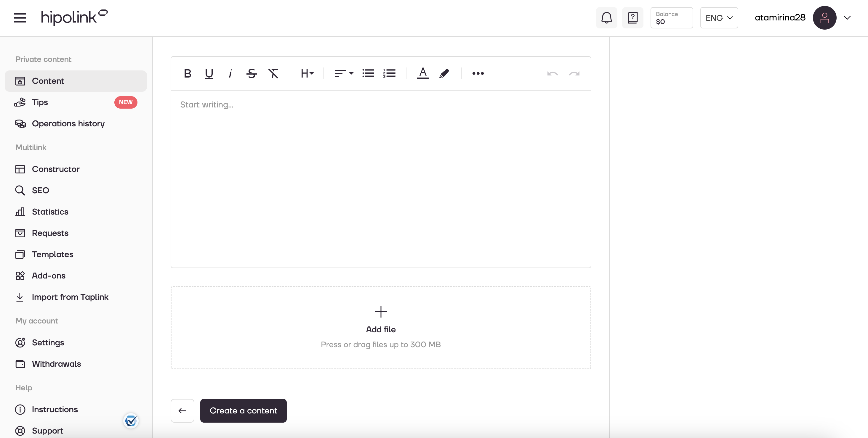
Task: Open the hamburger menu
Action: tap(20, 17)
